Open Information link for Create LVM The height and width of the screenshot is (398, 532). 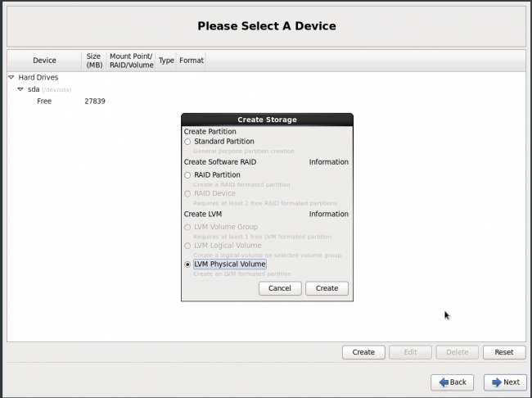pyautogui.click(x=328, y=215)
